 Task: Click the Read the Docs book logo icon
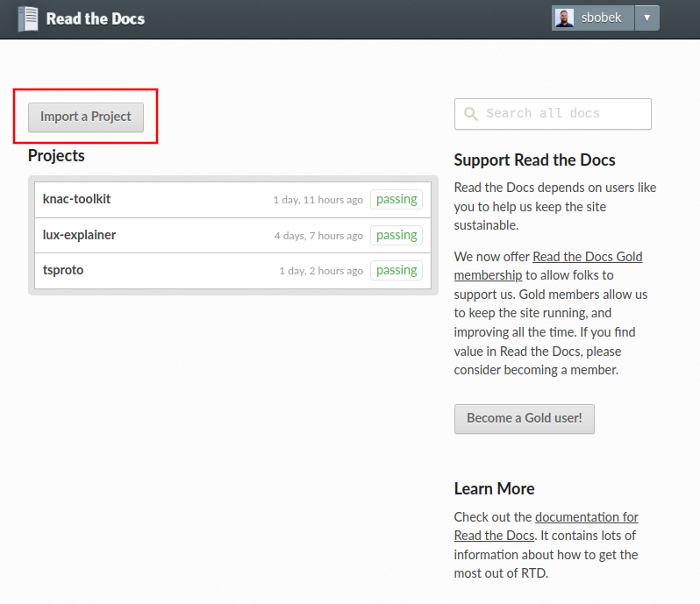28,18
